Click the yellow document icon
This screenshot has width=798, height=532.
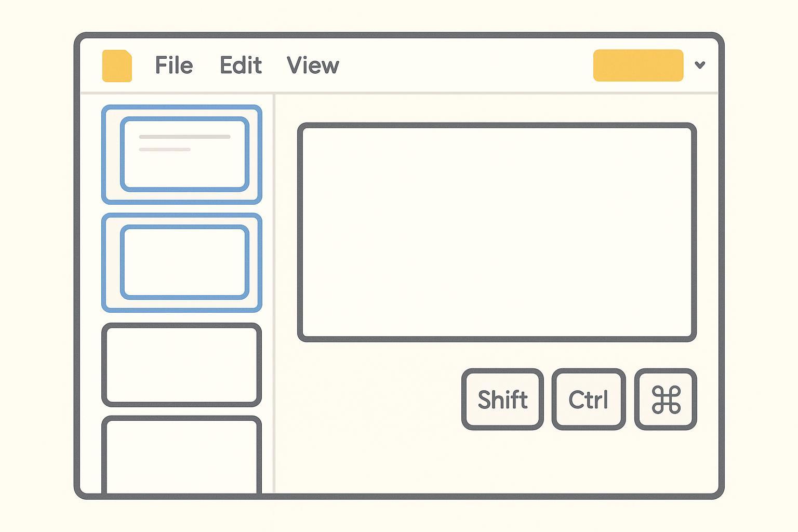tap(117, 66)
